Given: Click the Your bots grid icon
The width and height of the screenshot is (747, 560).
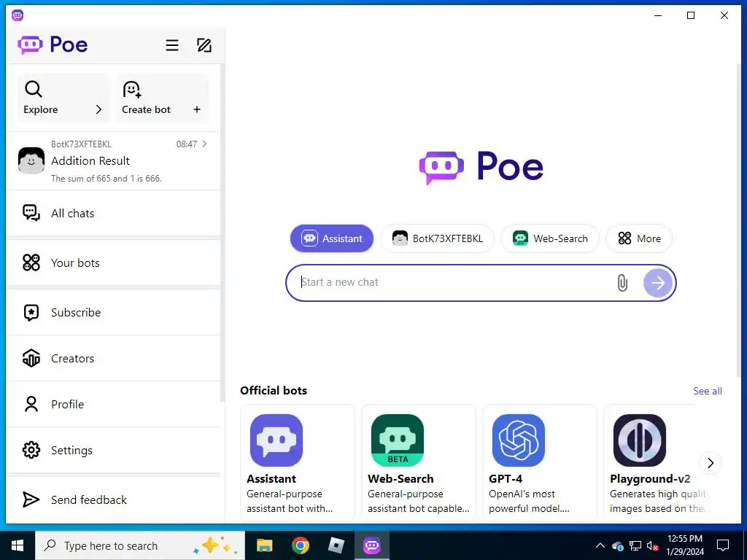Looking at the screenshot, I should pyautogui.click(x=31, y=262).
